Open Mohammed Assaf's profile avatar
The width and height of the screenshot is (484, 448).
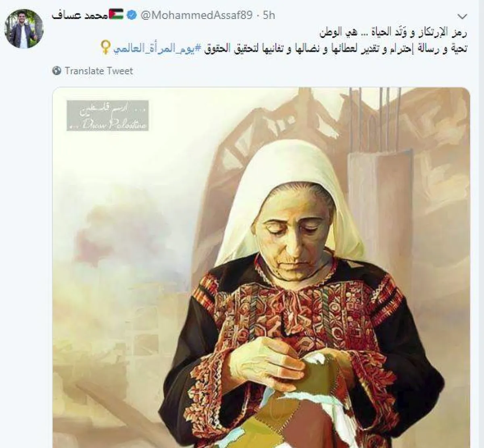23,29
